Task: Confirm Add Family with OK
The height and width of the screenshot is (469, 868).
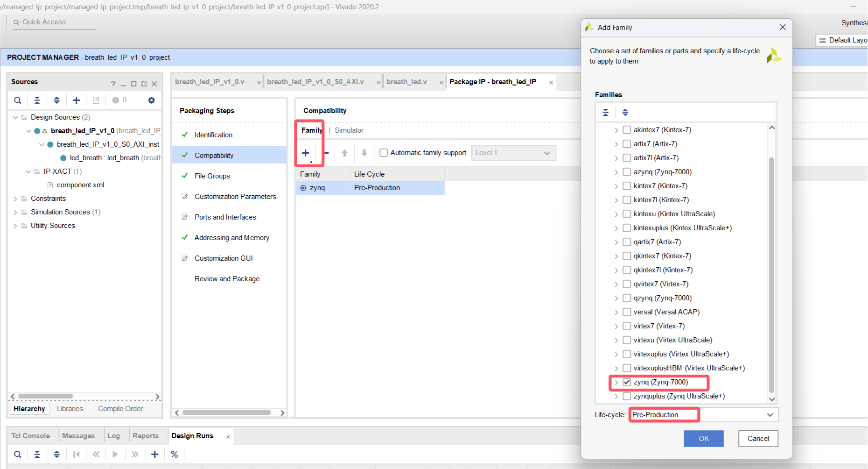Action: [x=704, y=439]
